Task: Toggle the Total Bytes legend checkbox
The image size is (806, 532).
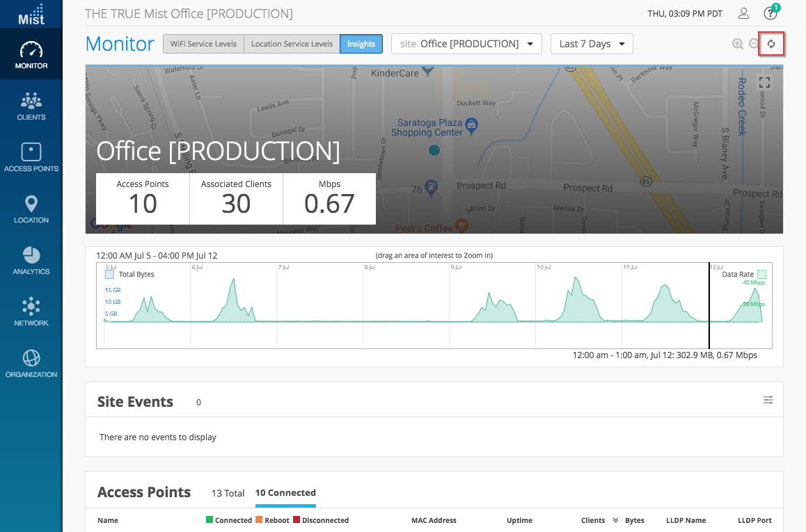Action: (x=109, y=274)
